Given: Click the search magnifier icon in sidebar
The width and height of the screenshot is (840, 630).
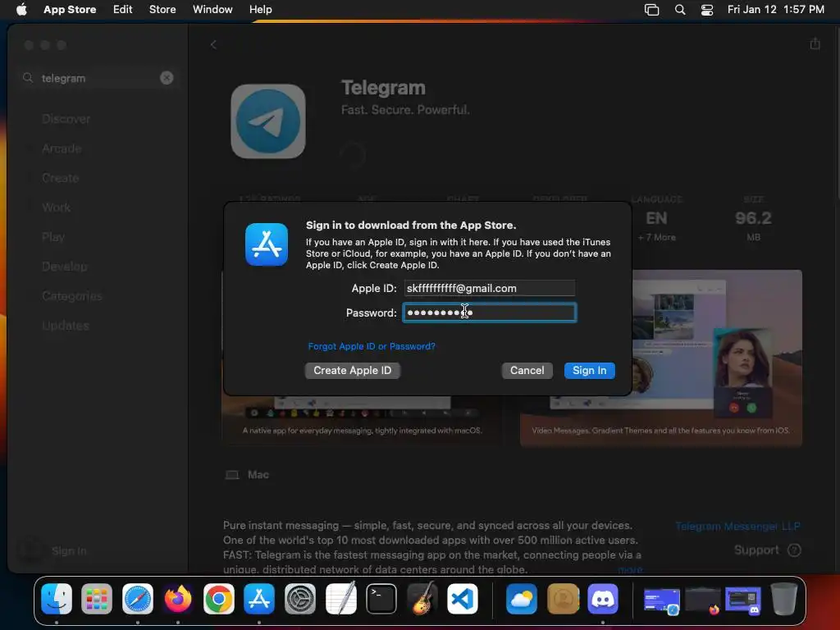Looking at the screenshot, I should [28, 78].
